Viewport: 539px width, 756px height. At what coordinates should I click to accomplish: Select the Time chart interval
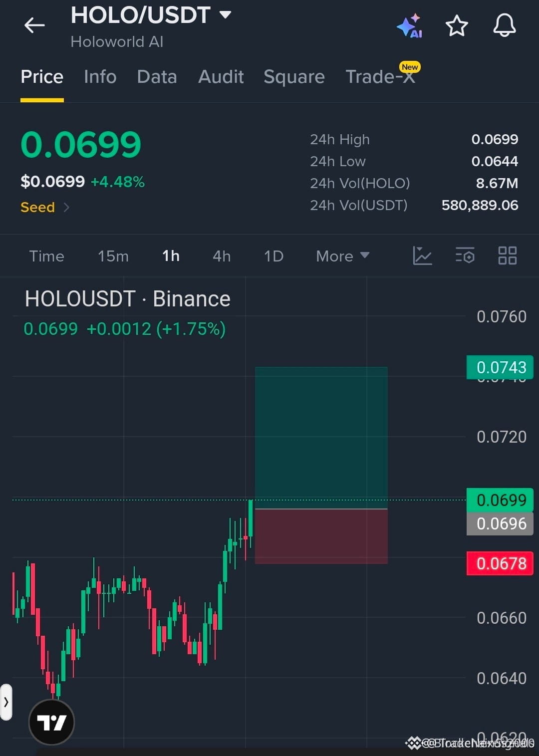click(x=47, y=256)
